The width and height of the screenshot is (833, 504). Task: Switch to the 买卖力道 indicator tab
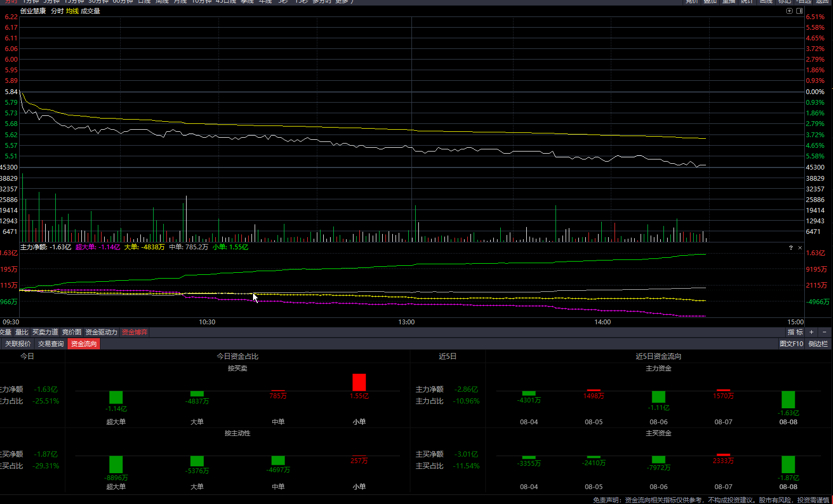coord(45,332)
